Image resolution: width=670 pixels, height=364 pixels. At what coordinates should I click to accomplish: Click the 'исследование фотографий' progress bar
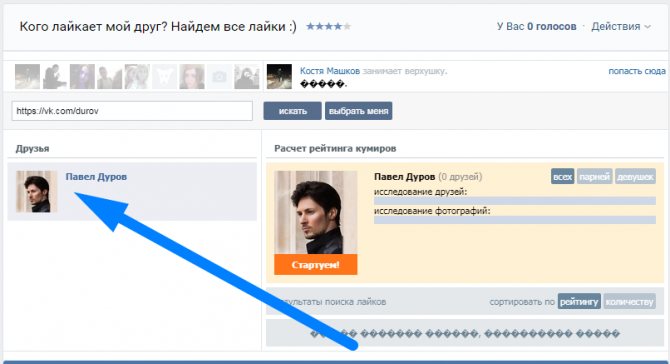click(x=515, y=220)
